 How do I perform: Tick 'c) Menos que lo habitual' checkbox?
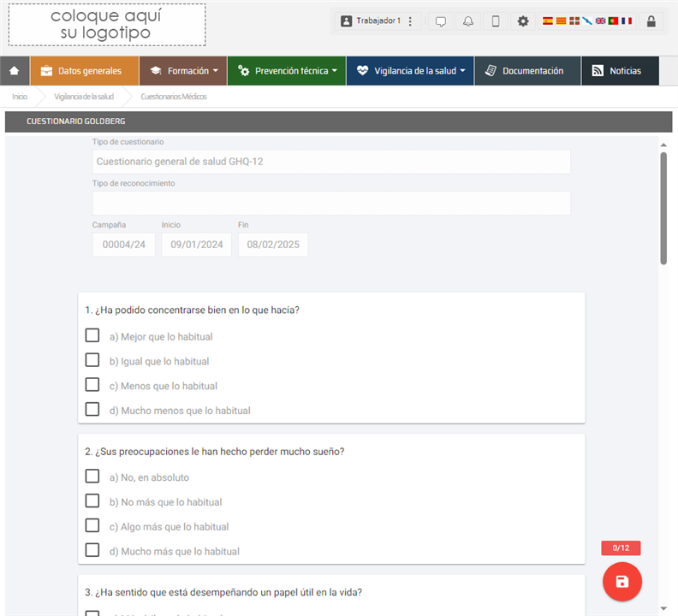tap(92, 385)
